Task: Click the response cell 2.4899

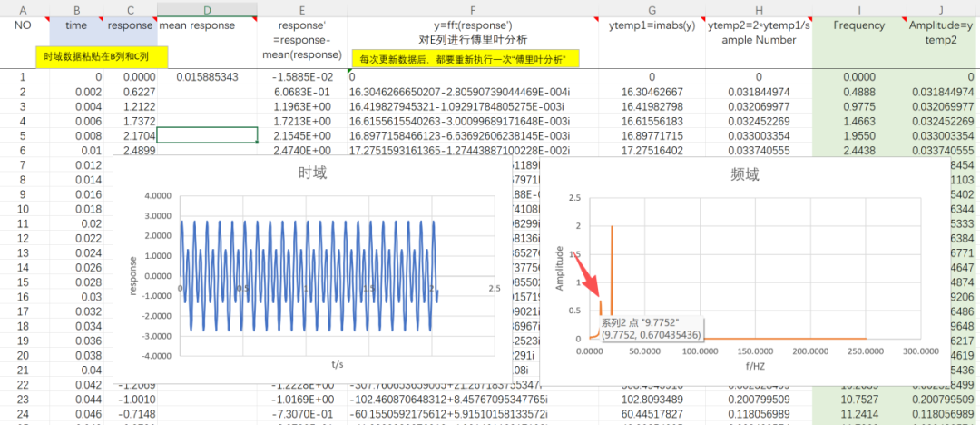Action: [131, 150]
